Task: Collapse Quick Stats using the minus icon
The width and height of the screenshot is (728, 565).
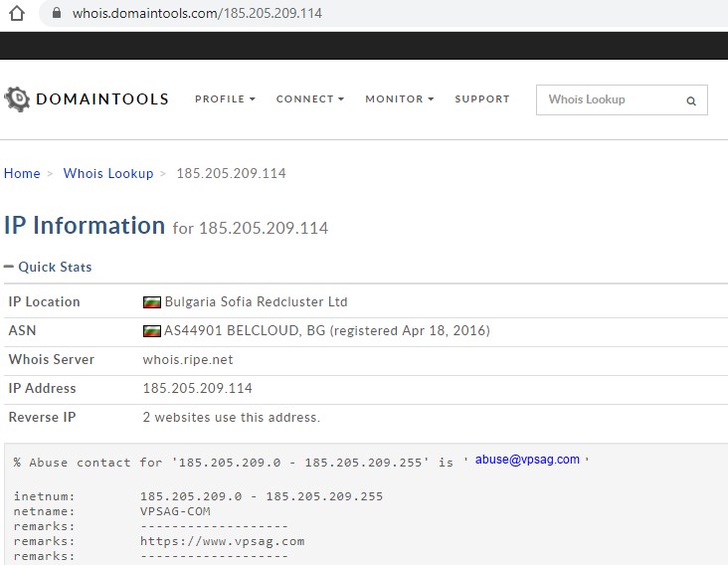Action: pos(8,267)
